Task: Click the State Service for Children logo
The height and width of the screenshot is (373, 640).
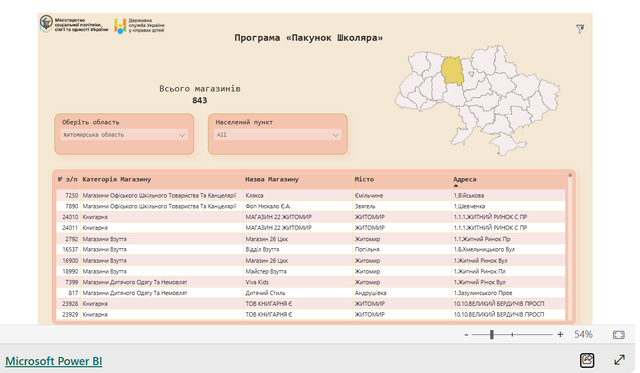Action: [x=139, y=25]
